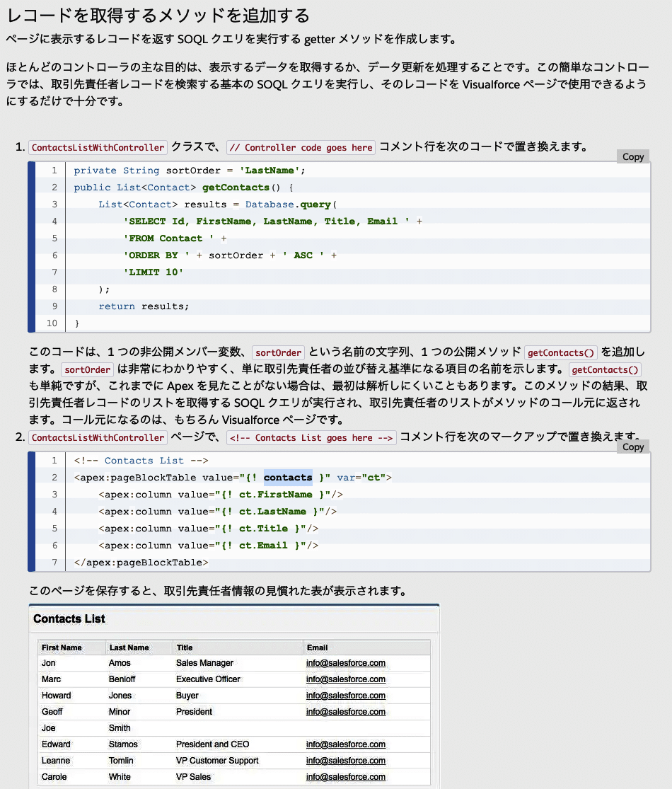The width and height of the screenshot is (672, 789).
Task: Copy the Apex controller code snippet
Action: (x=633, y=156)
